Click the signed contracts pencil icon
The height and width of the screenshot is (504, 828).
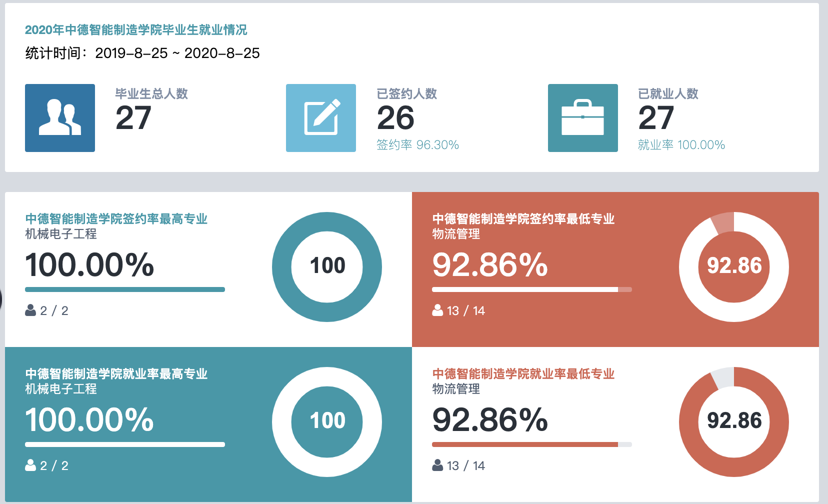pos(321,118)
